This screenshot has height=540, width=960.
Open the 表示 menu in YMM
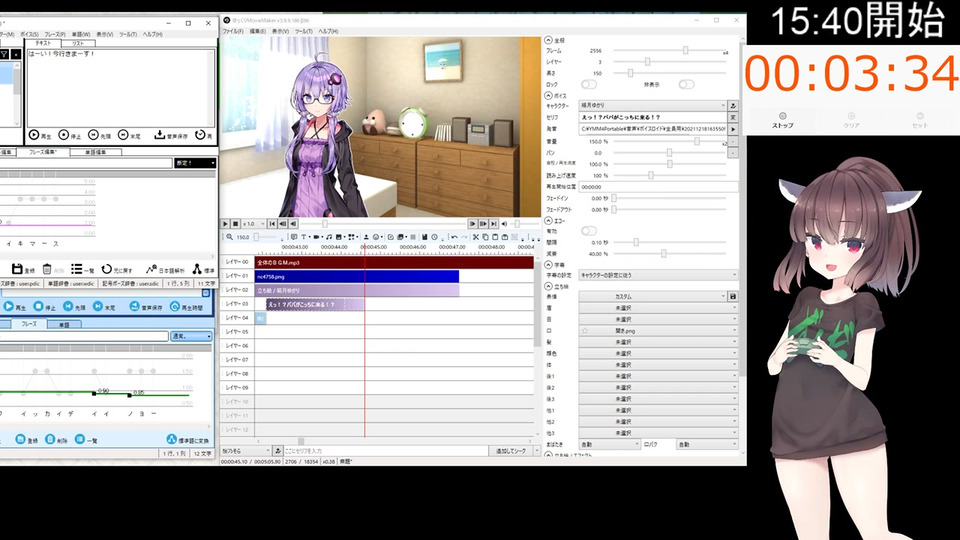point(280,31)
